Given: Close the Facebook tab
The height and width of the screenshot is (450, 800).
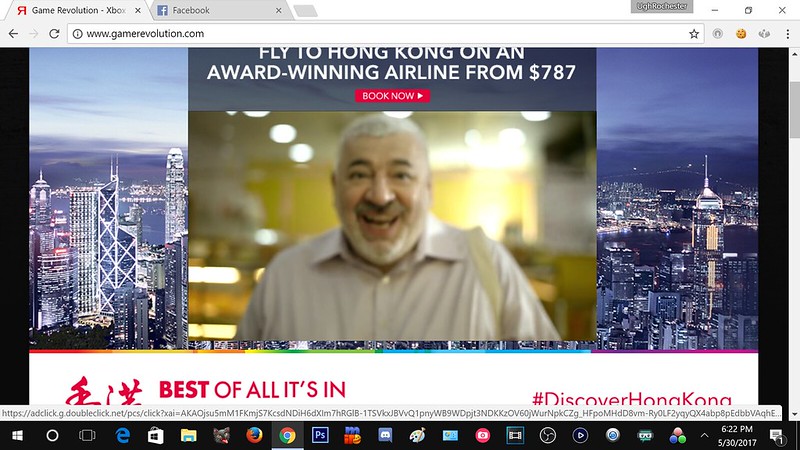Looking at the screenshot, I should tap(279, 10).
